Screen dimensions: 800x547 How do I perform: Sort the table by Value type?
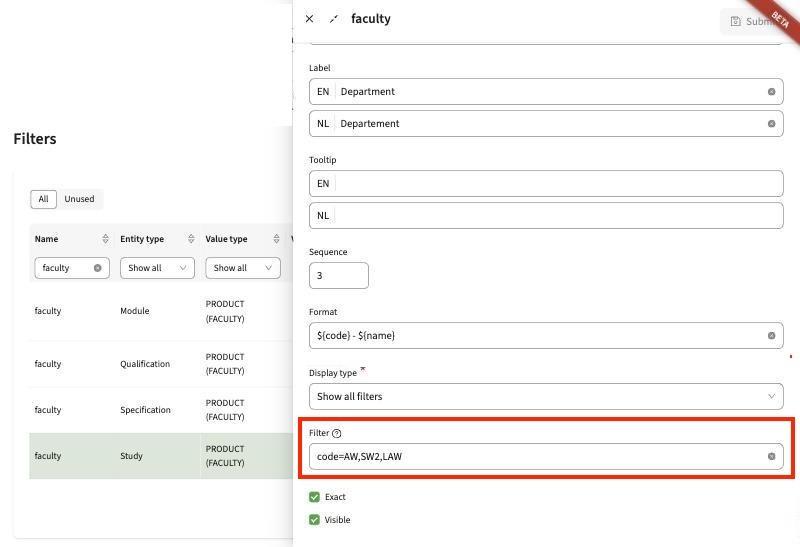coord(276,239)
